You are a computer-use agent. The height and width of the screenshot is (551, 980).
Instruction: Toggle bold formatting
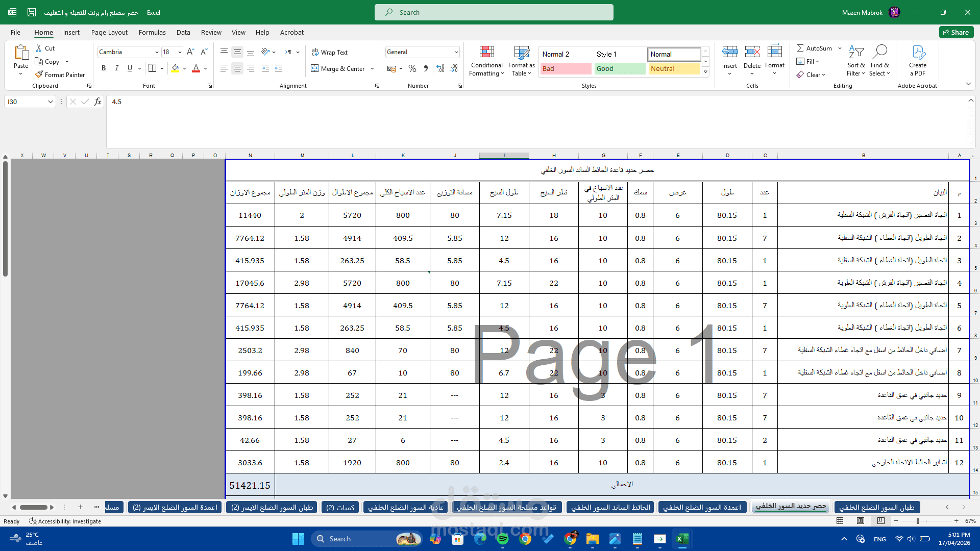(x=104, y=68)
